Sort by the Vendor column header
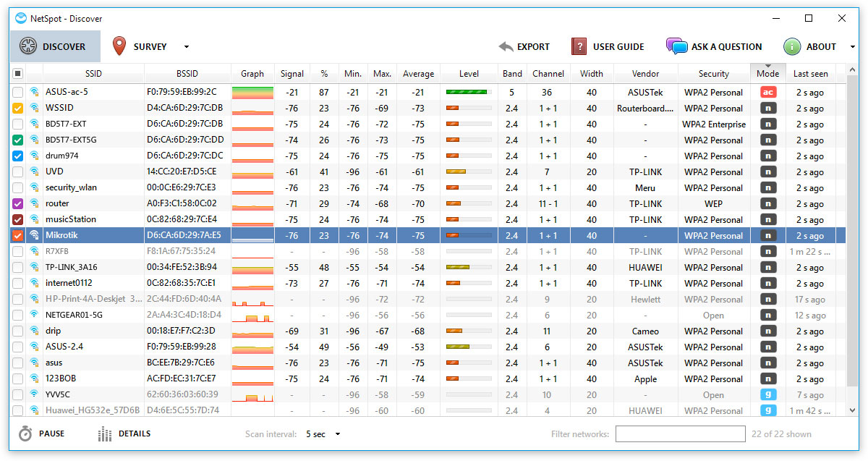Screen dimensions: 868x461 click(645, 73)
